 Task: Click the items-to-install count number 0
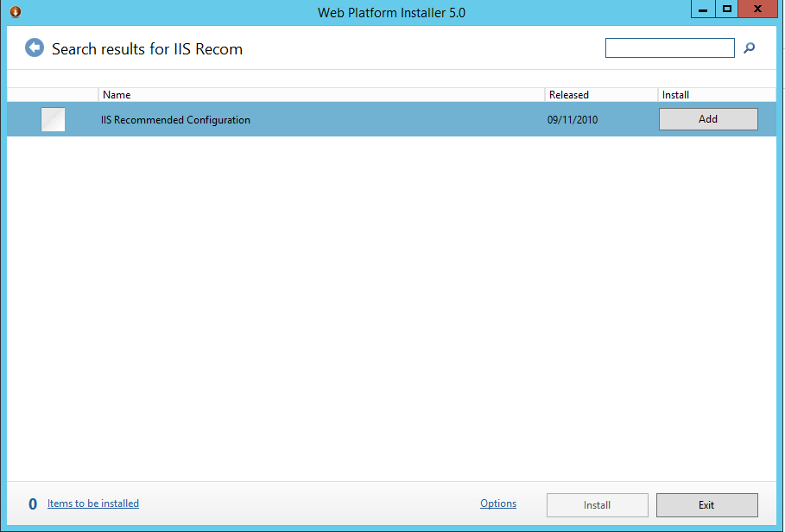coord(33,504)
